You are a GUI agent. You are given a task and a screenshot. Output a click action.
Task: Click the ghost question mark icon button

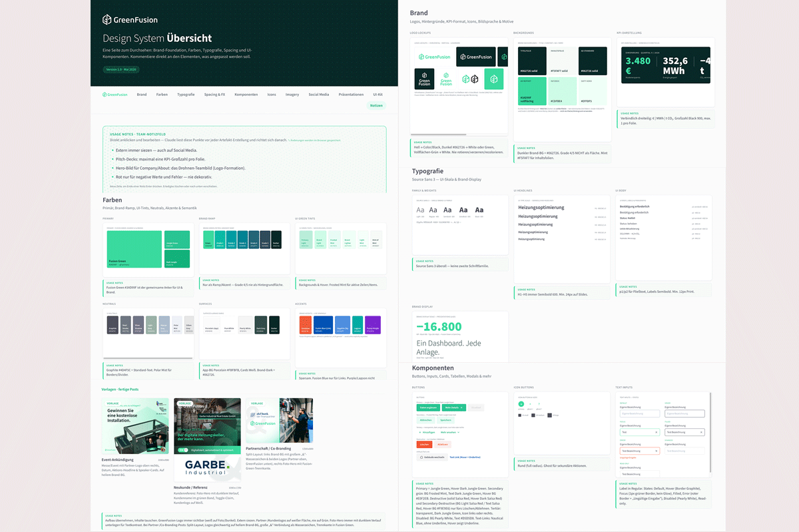click(x=539, y=404)
